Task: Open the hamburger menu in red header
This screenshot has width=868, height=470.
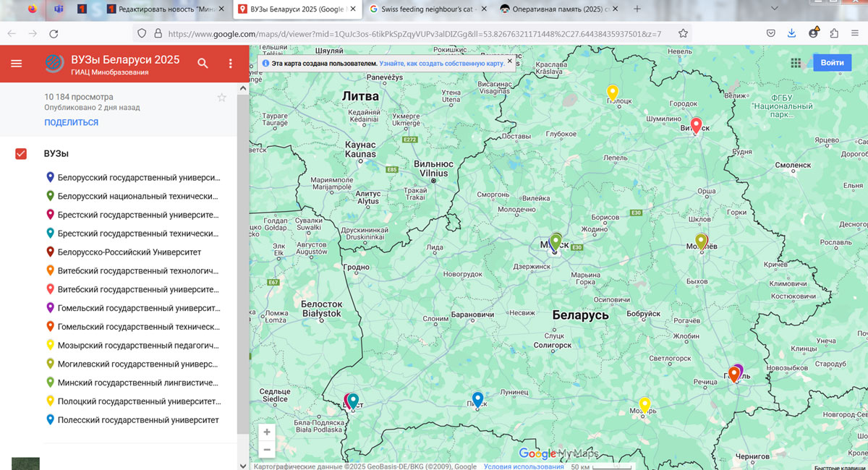Action: (x=16, y=64)
